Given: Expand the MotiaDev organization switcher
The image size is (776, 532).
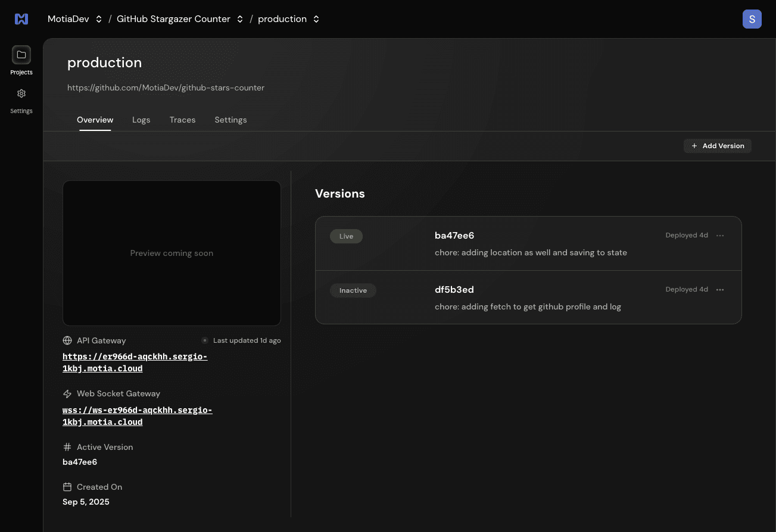Looking at the screenshot, I should 99,19.
